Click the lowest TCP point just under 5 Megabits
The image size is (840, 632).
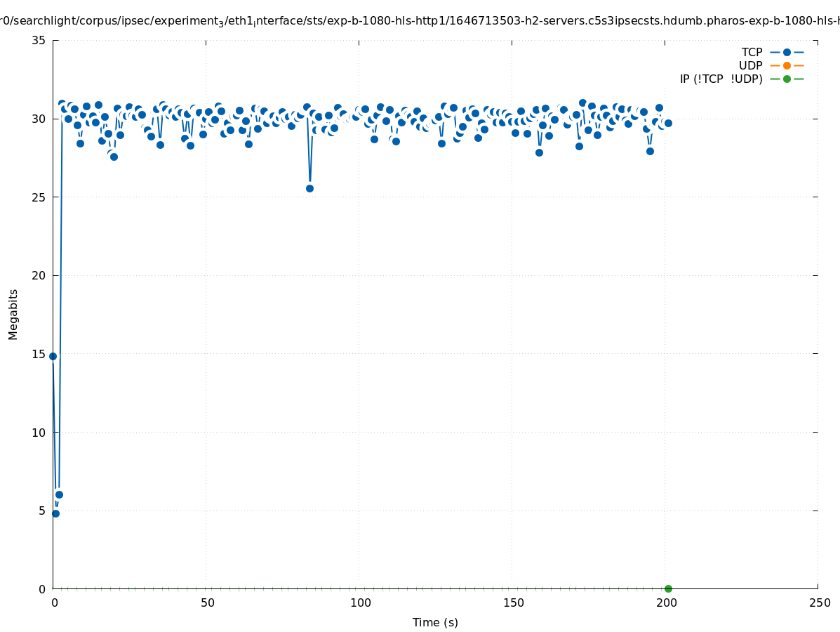pos(55,513)
